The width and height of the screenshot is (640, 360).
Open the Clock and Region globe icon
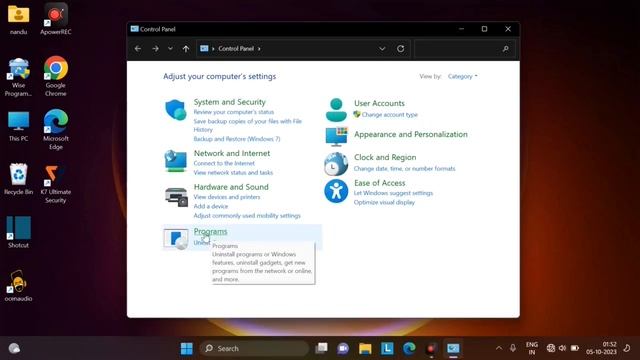336,163
